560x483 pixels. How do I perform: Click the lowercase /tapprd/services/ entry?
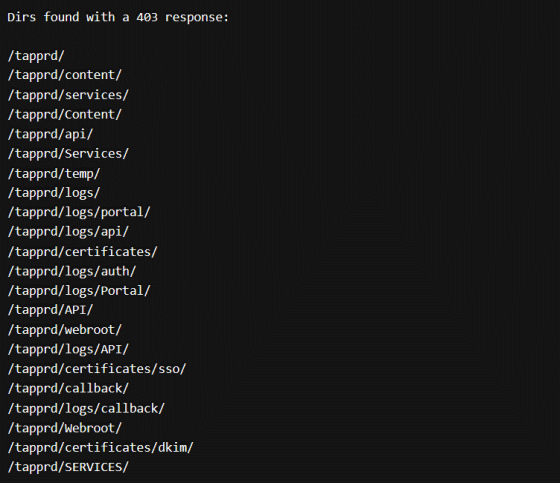point(68,95)
